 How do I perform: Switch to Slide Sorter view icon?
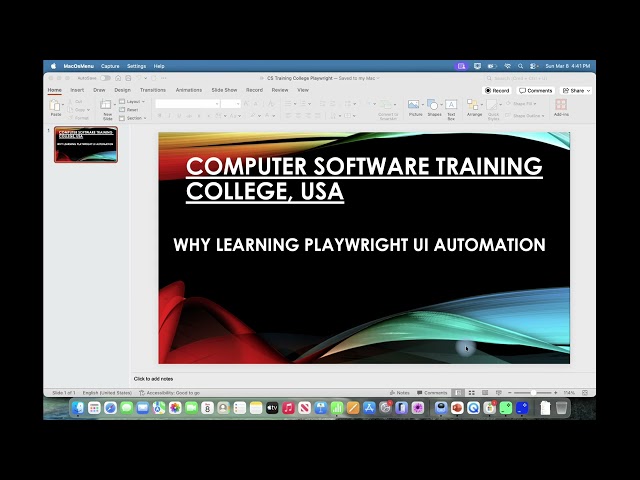tap(472, 393)
